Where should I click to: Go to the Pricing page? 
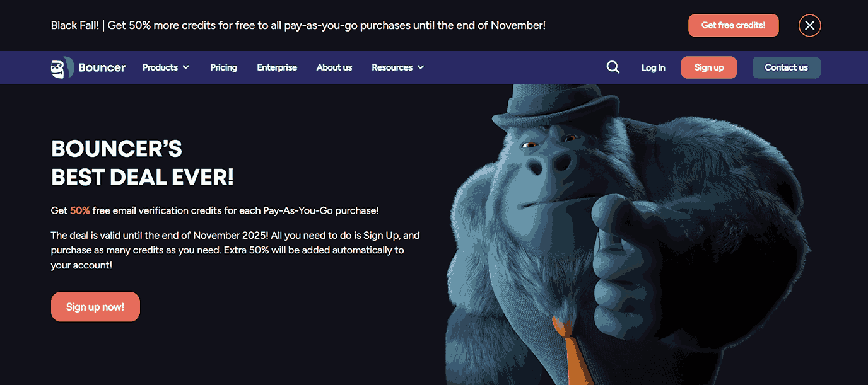(223, 67)
